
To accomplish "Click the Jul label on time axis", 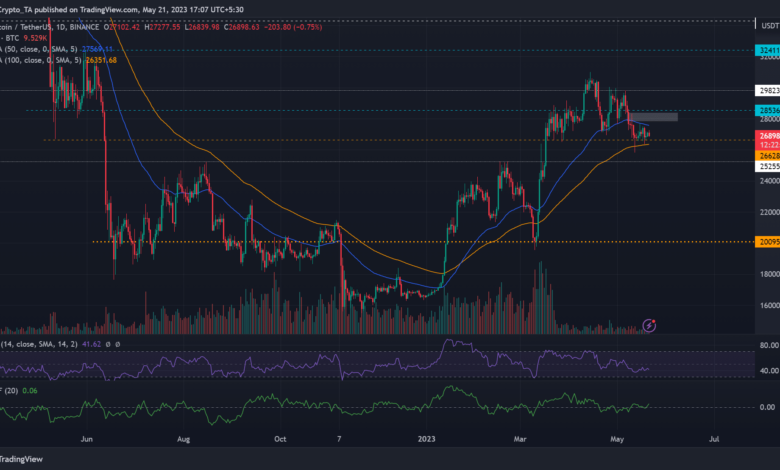I will click(x=714, y=438).
